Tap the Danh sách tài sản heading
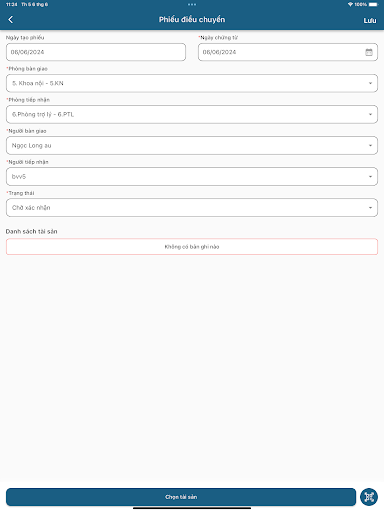384x512 pixels. [32, 231]
